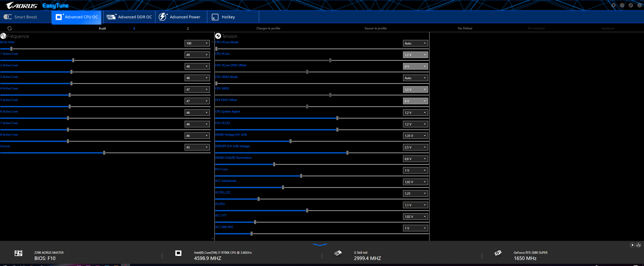This screenshot has width=644, height=266.
Task: Click the memory module icon in info bar
Action: click(x=338, y=253)
